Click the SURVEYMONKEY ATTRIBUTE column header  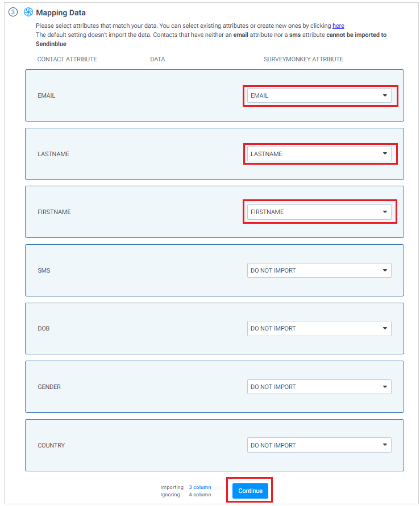coord(303,59)
